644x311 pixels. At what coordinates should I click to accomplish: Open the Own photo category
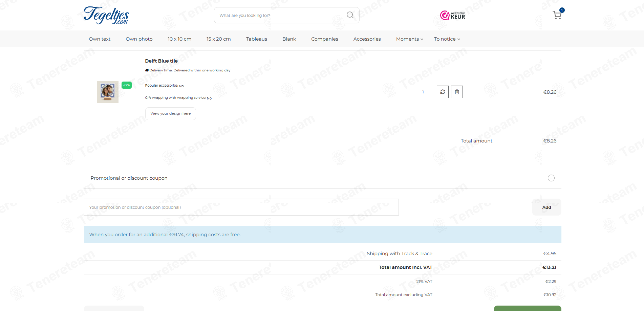[x=139, y=39]
